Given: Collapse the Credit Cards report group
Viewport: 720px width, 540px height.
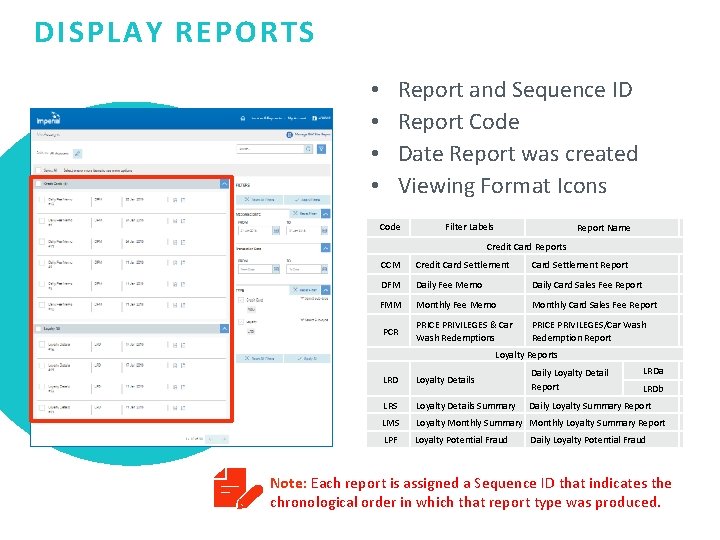Looking at the screenshot, I should click(x=224, y=184).
